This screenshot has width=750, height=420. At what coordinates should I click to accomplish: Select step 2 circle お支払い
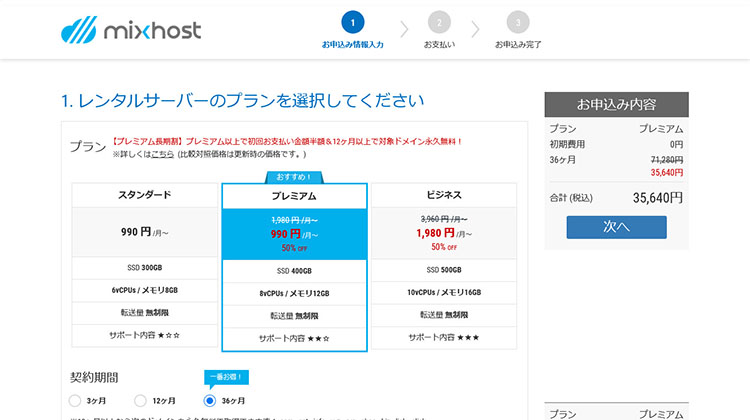click(x=439, y=22)
